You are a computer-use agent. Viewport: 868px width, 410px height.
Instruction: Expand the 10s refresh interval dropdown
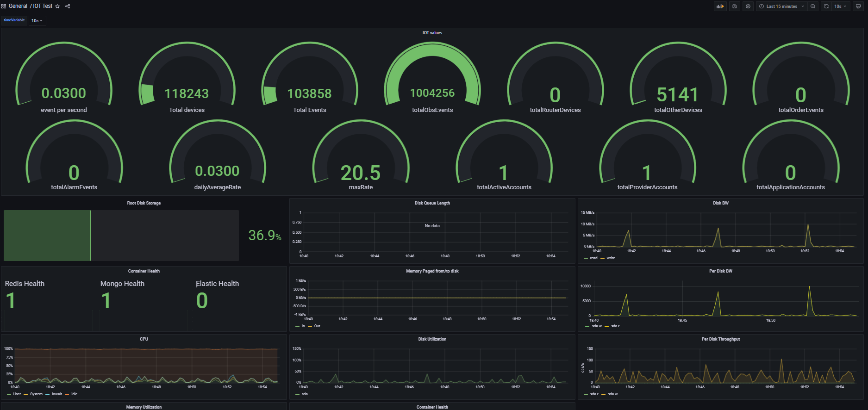[x=841, y=6]
